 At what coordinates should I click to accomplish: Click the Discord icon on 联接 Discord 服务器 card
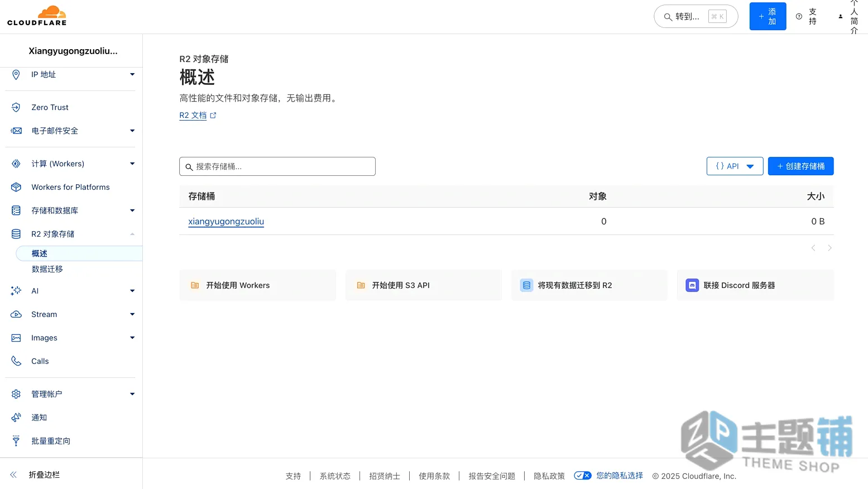point(692,285)
